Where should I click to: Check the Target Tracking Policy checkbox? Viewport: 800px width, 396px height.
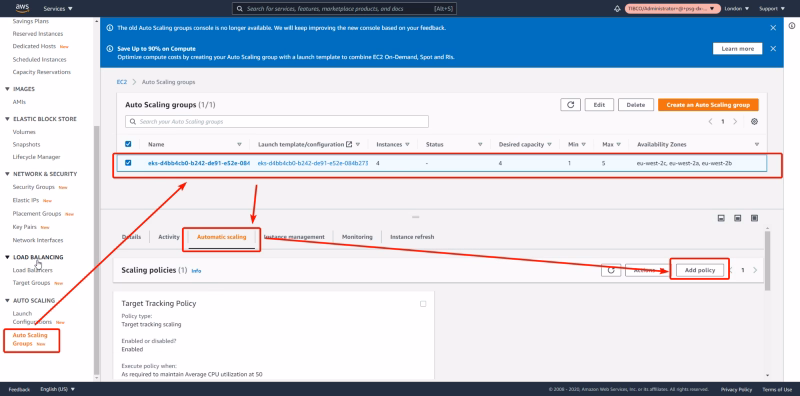pyautogui.click(x=423, y=304)
